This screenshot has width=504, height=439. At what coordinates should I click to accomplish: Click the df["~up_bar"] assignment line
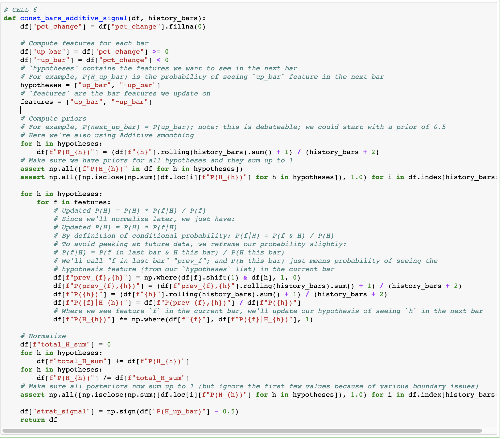tap(94, 60)
